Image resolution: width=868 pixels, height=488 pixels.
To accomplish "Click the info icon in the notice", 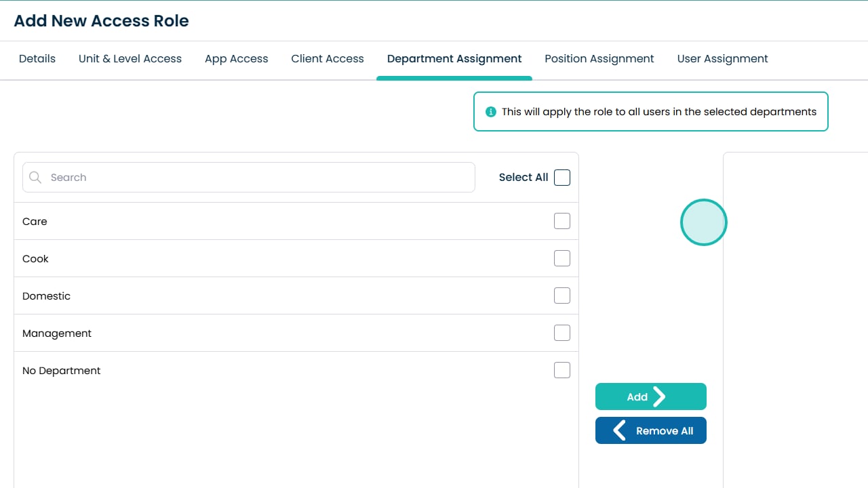I will [491, 112].
